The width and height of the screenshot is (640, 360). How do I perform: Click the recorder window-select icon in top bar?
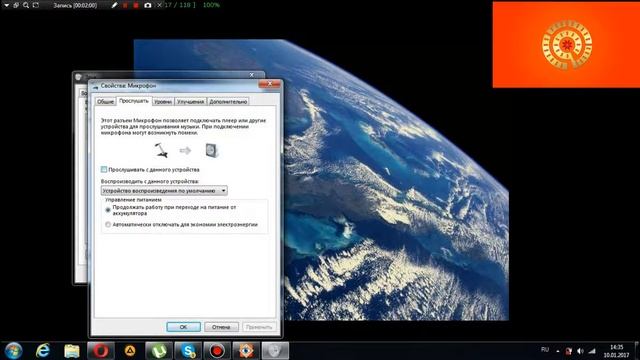click(x=16, y=5)
